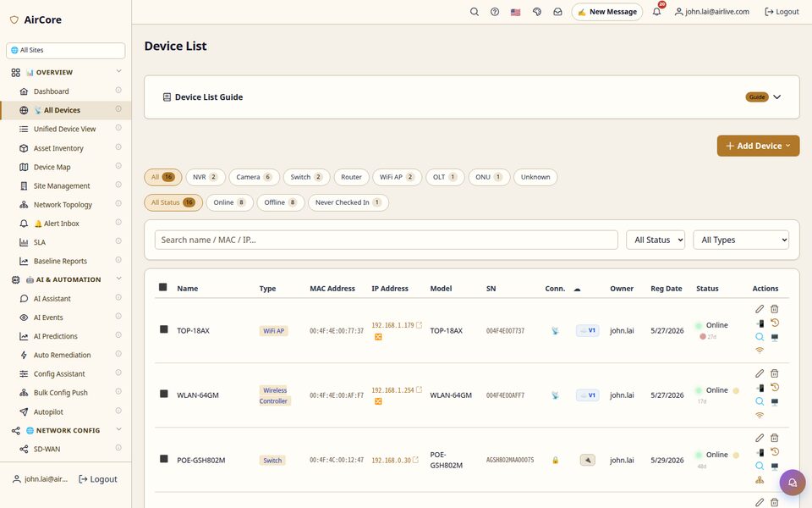Select the WLAN-64GM row checkbox
The height and width of the screenshot is (508, 812).
coord(163,394)
